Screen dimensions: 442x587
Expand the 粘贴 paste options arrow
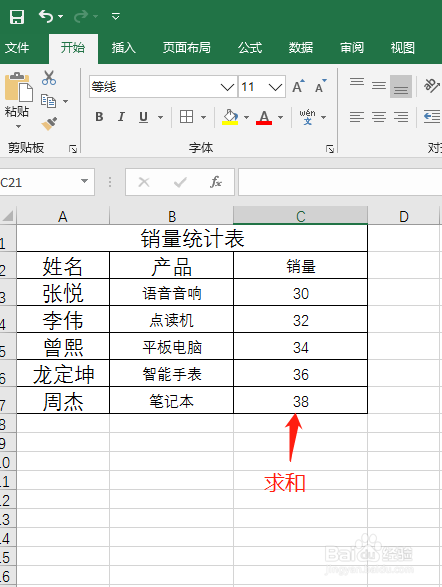point(18,127)
